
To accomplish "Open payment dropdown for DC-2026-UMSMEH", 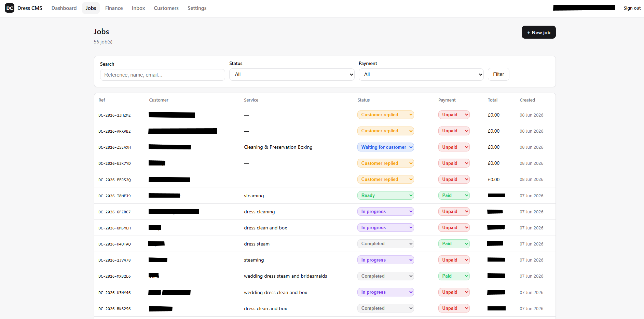I will [x=454, y=227].
